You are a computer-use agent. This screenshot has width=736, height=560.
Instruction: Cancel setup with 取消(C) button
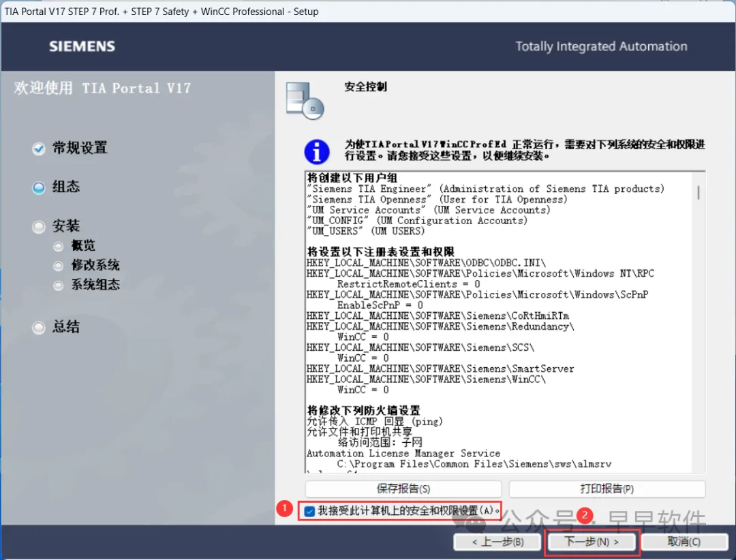(684, 542)
